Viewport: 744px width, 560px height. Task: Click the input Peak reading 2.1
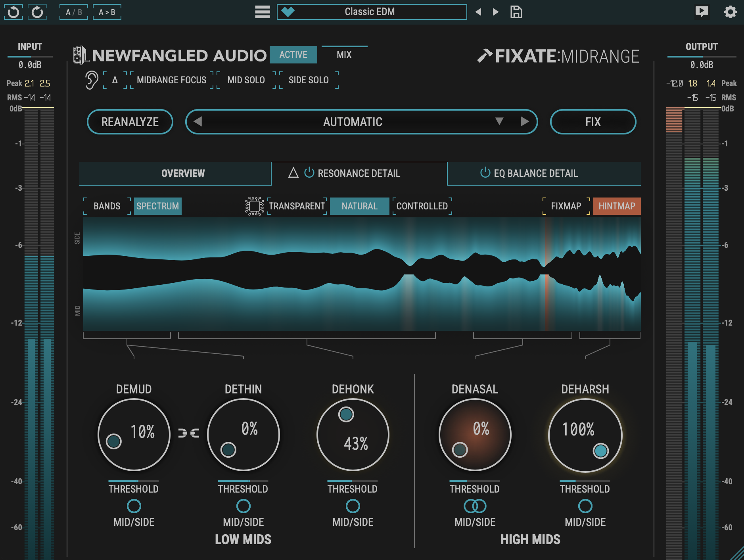tap(29, 83)
